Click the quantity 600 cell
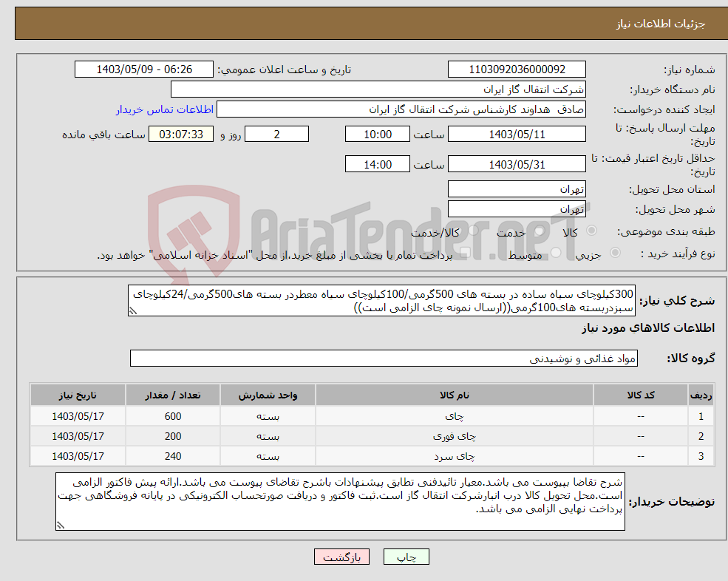 click(x=173, y=417)
